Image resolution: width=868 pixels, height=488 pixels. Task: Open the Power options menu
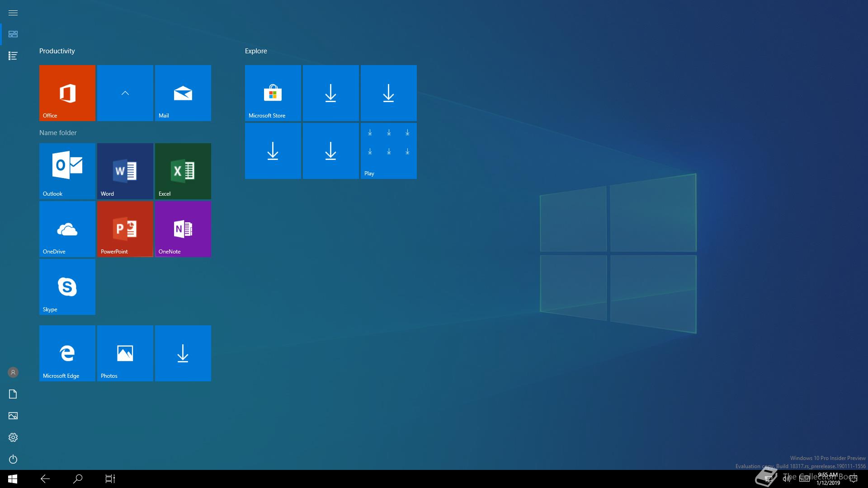point(13,459)
